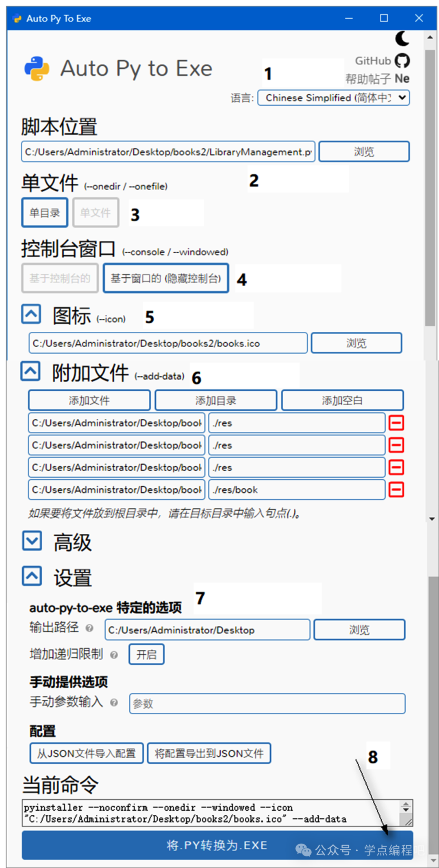Open the language dropdown Chinese Simplified

click(333, 98)
